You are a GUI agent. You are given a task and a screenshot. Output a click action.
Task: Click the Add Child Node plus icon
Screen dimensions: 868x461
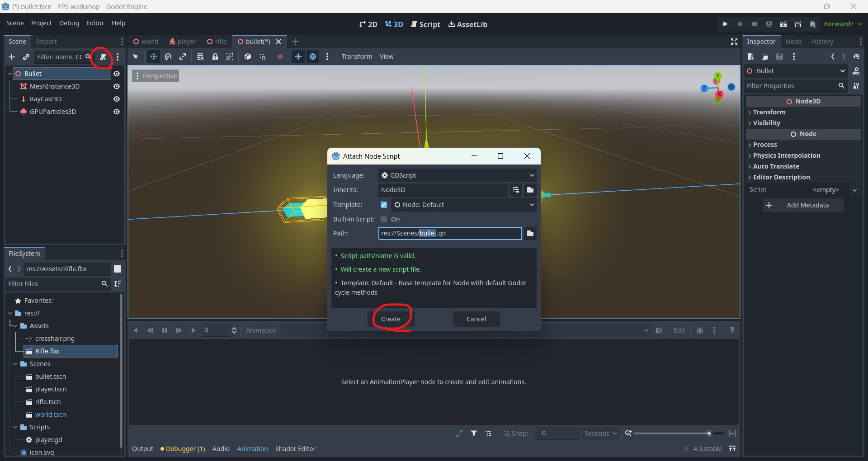12,57
